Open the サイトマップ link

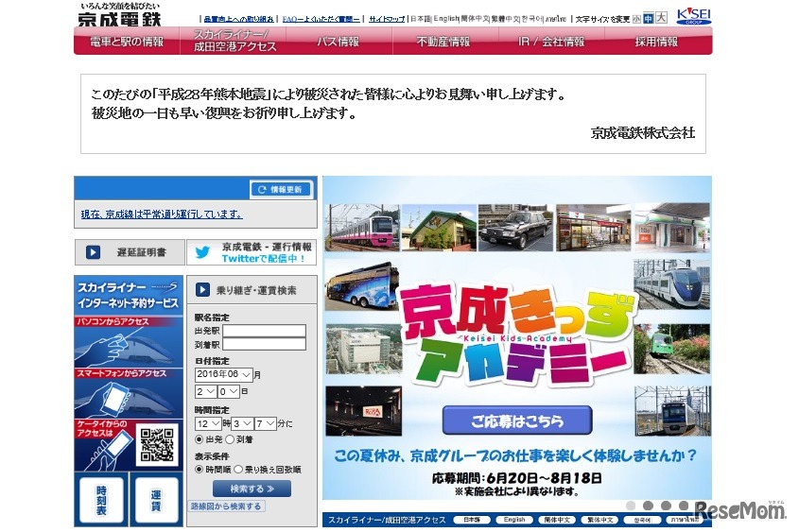[387, 19]
